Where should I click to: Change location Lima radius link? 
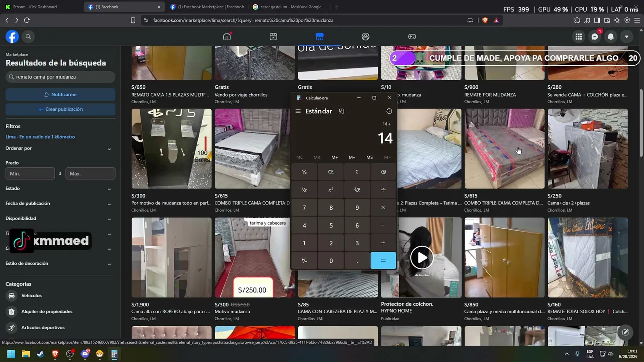click(40, 137)
